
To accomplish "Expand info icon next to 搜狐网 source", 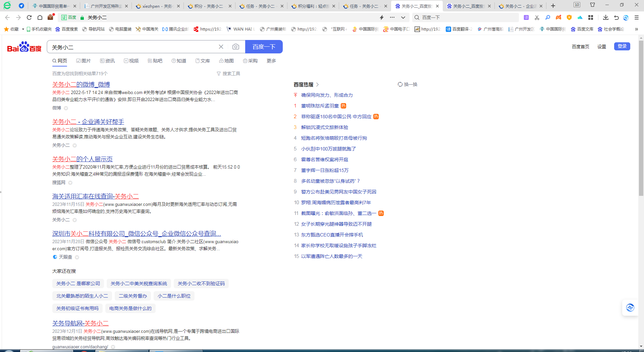I will [x=70, y=183].
